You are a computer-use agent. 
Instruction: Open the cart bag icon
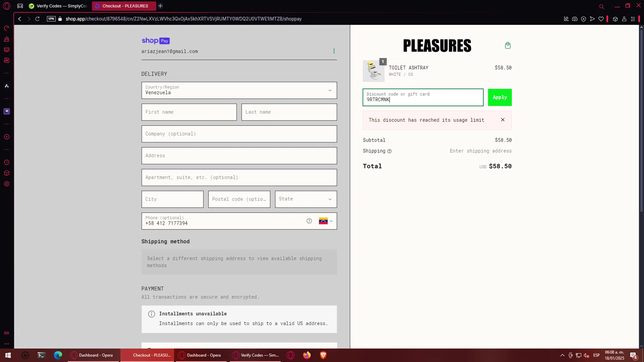click(507, 45)
